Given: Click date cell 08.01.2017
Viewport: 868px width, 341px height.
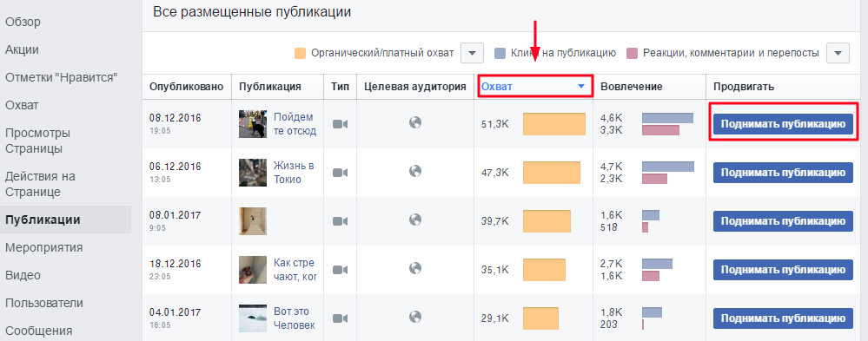Looking at the screenshot, I should coord(176,215).
